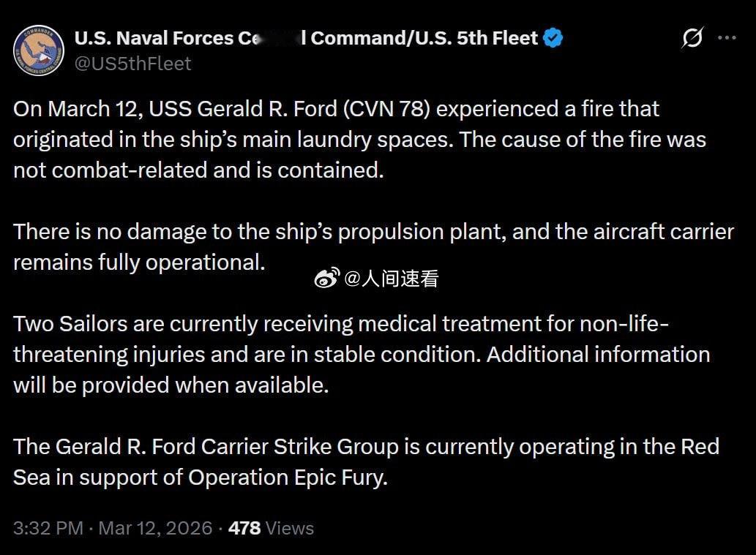Open the U.S. Naval Forces display name

point(306,38)
